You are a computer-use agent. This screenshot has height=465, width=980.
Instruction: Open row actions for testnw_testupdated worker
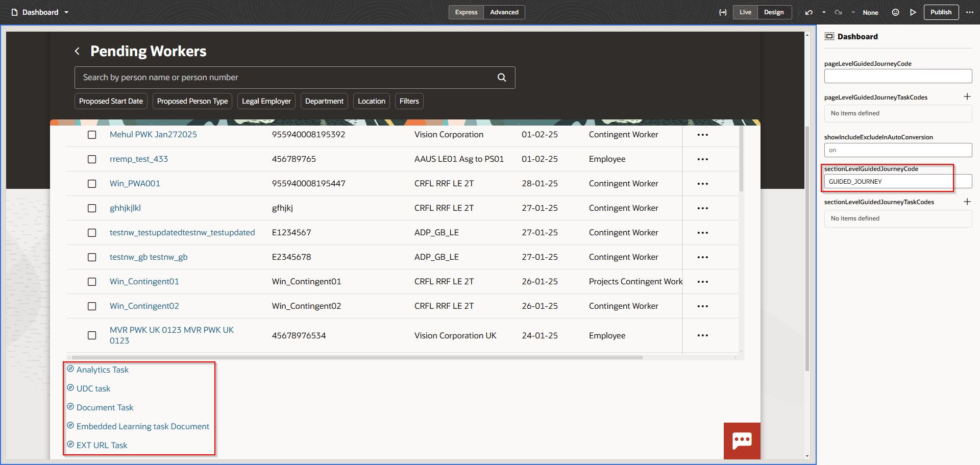tap(703, 233)
